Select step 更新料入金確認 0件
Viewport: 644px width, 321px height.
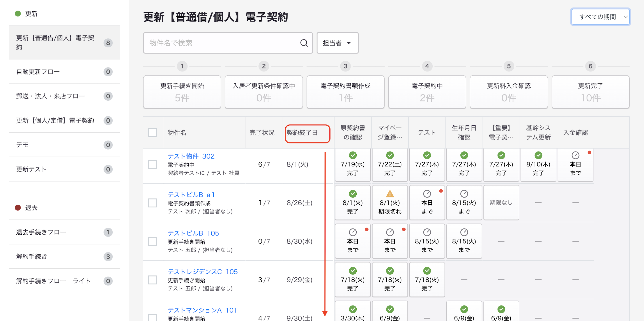tap(509, 92)
